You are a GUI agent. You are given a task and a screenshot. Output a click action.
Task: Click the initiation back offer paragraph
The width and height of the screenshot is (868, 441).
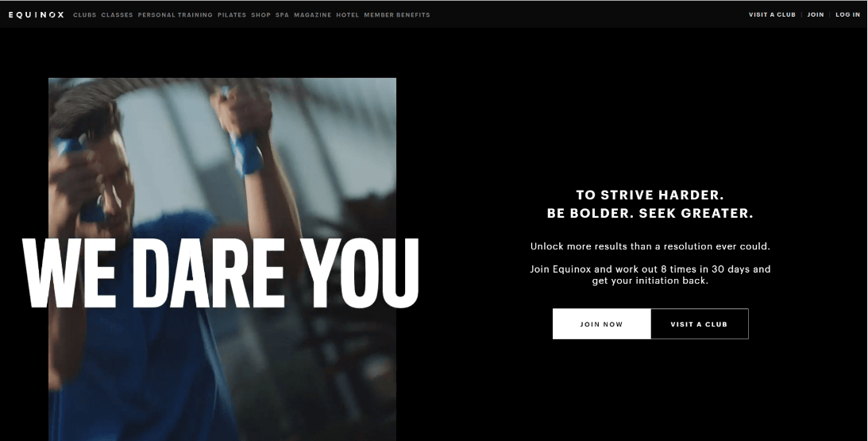(x=650, y=275)
